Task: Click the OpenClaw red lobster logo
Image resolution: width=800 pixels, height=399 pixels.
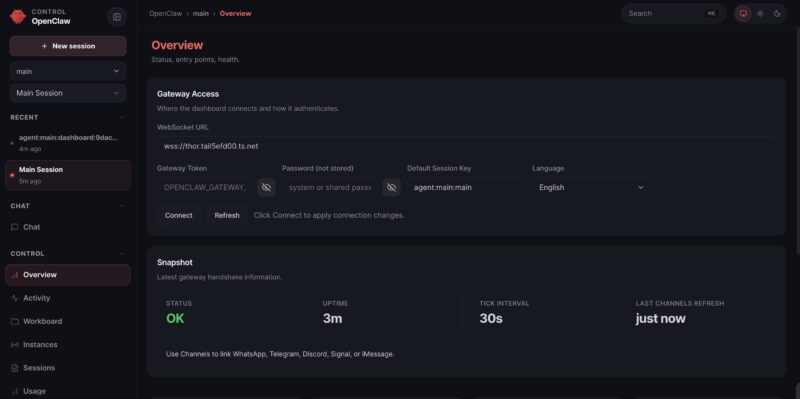Action: pos(18,17)
